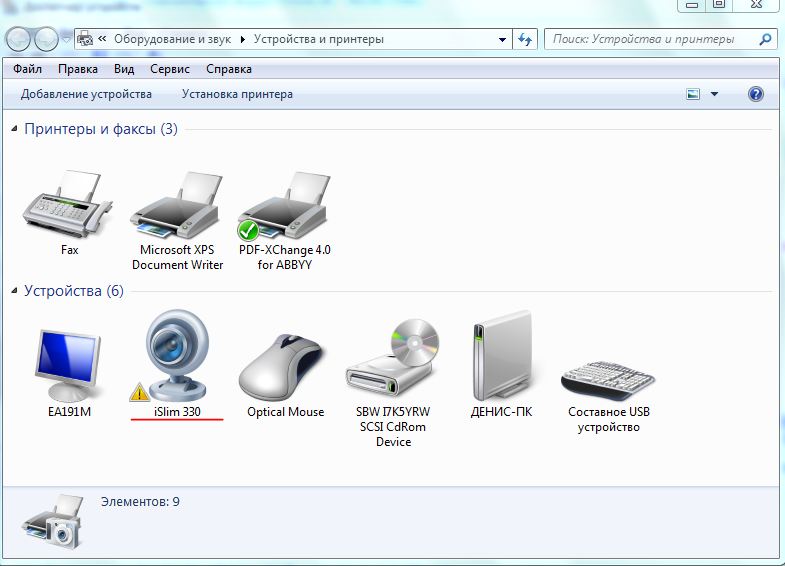Open the Сервис menu

point(170,69)
